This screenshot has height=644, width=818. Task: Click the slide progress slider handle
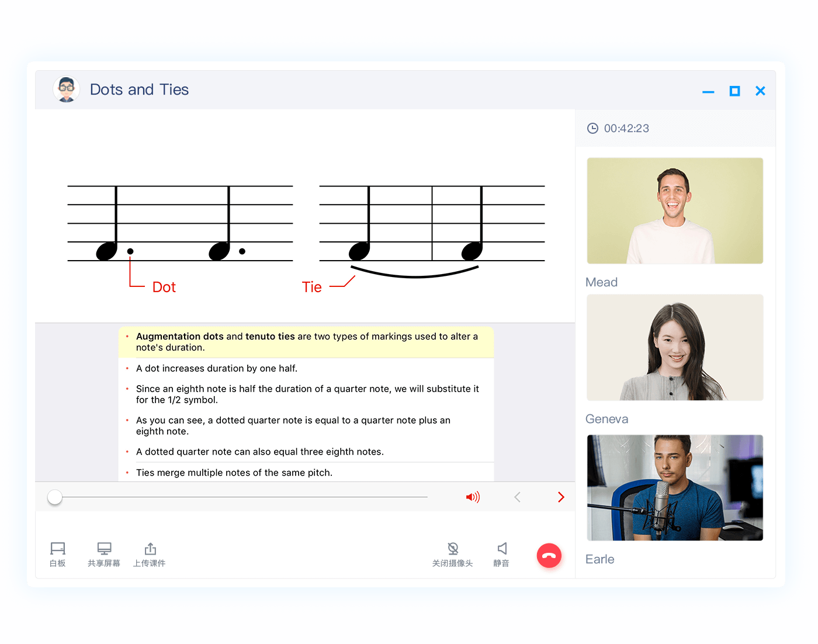tap(55, 497)
